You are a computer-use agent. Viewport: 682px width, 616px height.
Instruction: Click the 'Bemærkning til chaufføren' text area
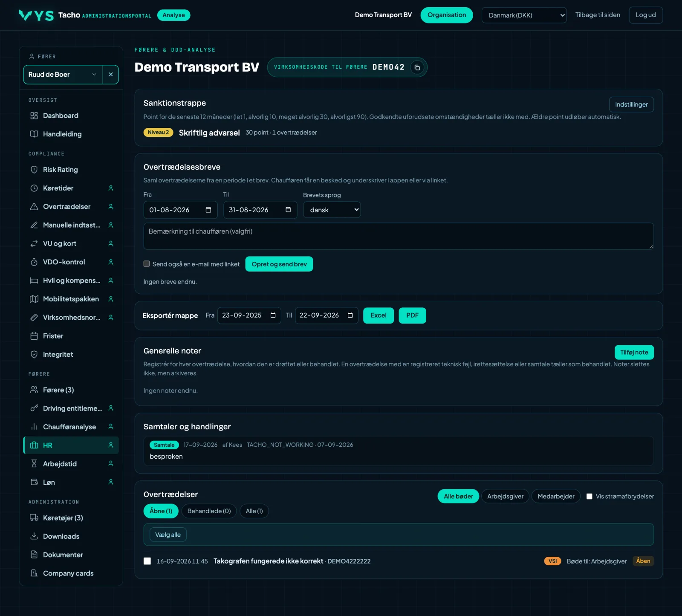pyautogui.click(x=399, y=236)
